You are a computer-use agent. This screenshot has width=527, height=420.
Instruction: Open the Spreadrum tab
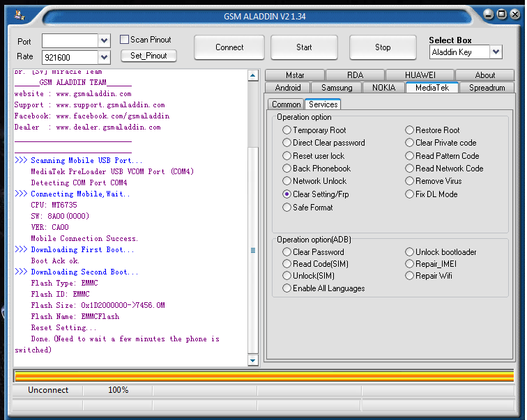pyautogui.click(x=487, y=88)
